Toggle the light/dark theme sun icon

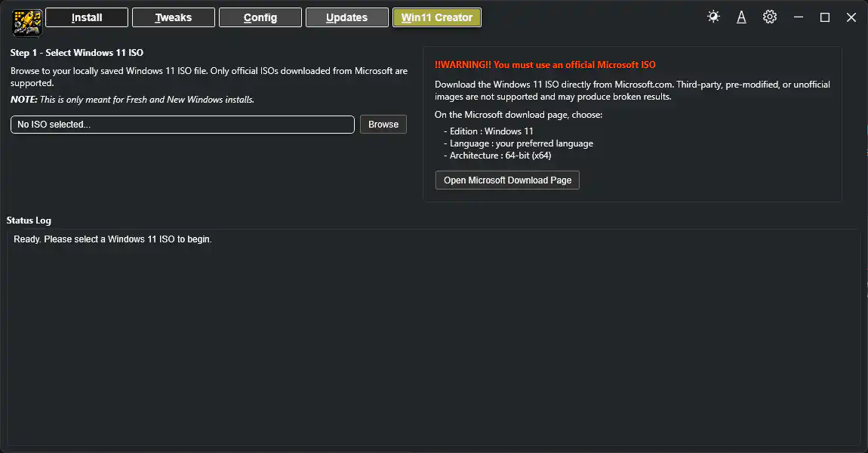coord(713,17)
